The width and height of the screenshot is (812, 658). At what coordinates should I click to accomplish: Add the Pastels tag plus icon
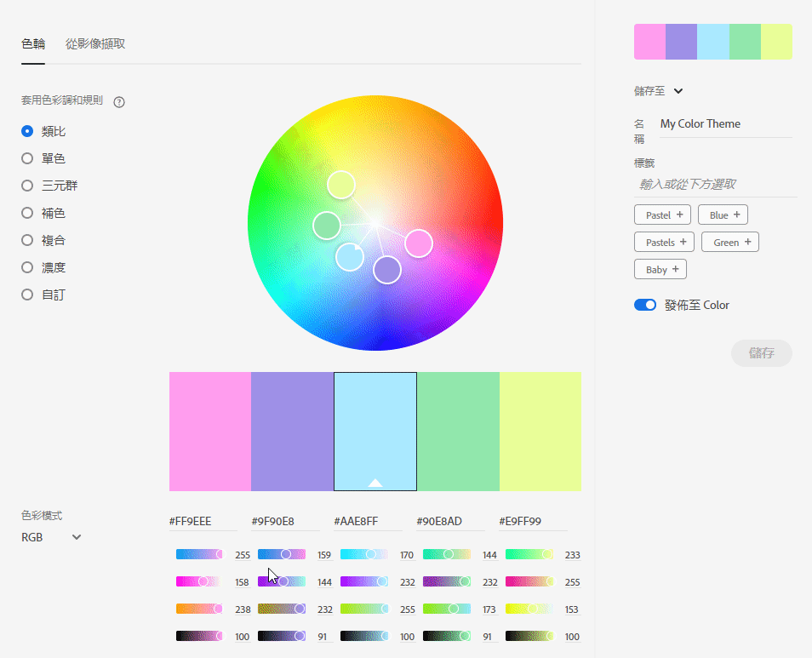coord(683,242)
